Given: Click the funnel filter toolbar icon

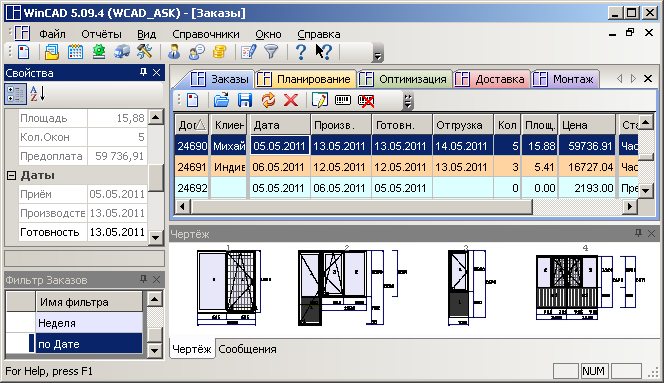Looking at the screenshot, I should 271,52.
